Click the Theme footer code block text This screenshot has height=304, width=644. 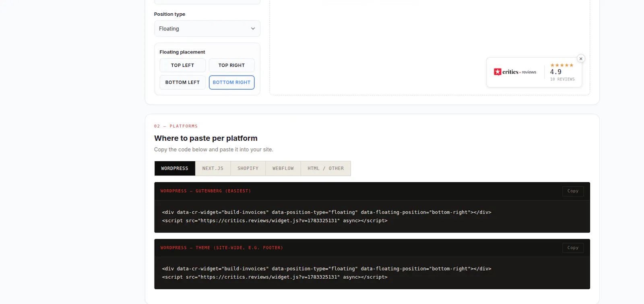(327, 273)
